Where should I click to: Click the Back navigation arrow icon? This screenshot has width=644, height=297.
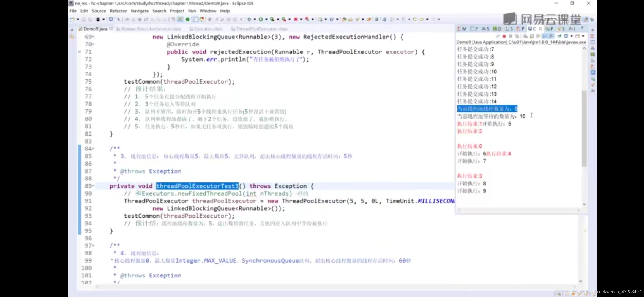(421, 19)
